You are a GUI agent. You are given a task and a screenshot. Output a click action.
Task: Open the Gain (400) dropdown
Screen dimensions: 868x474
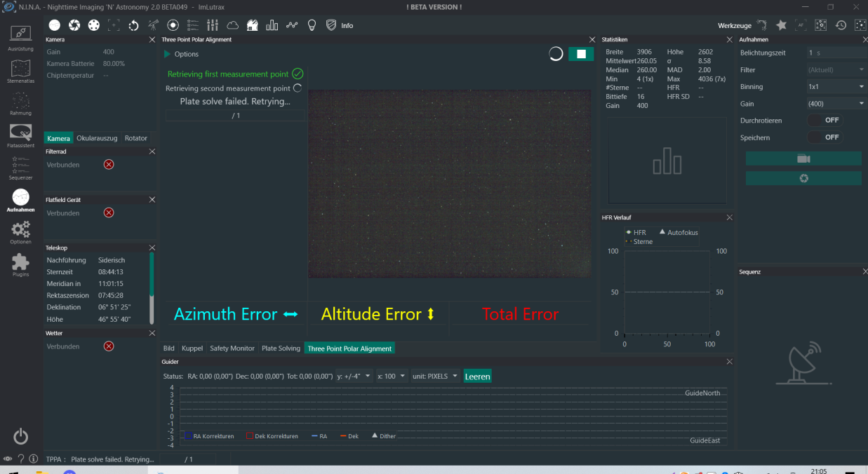(837, 103)
